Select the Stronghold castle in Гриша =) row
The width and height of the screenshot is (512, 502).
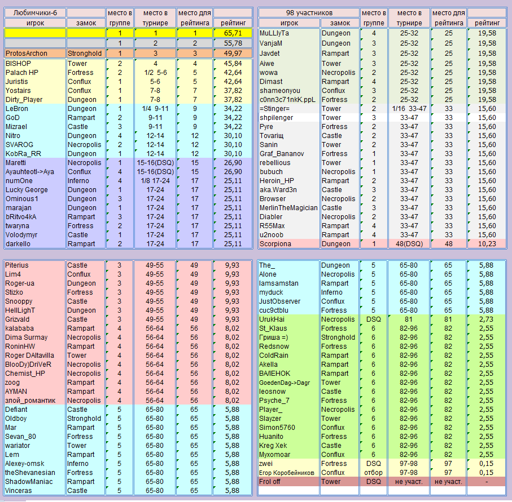339,337
